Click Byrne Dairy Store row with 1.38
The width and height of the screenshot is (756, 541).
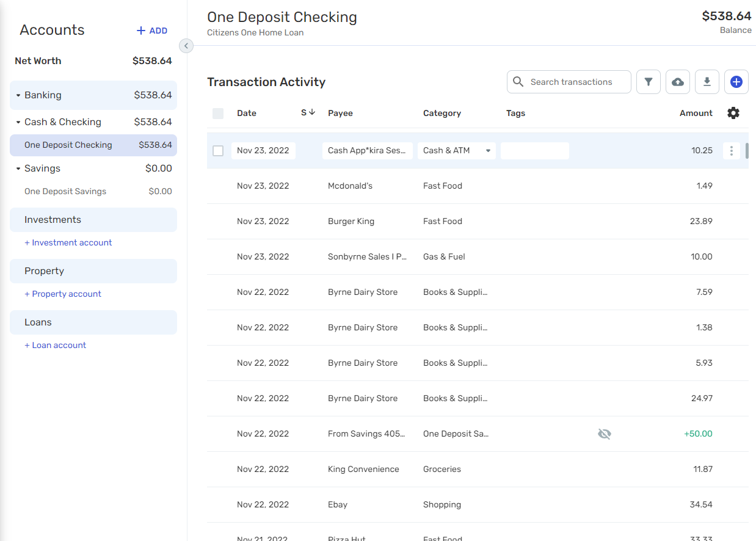[478, 328]
